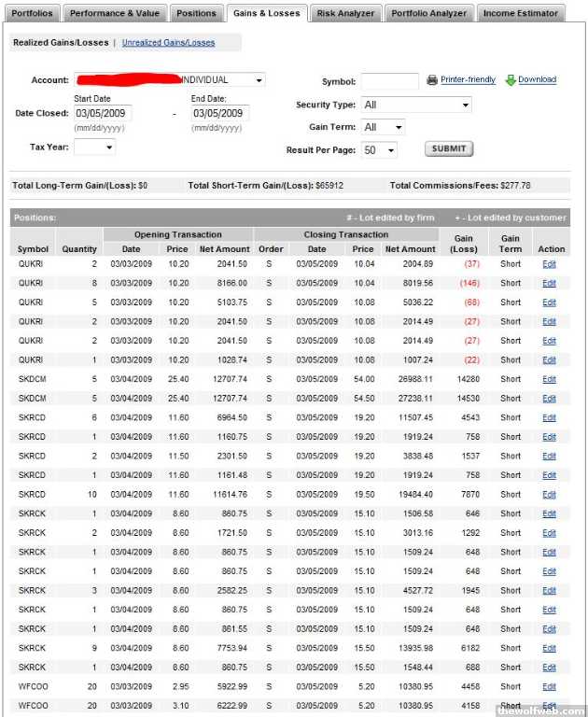Edit the first QUKRI lot row

[x=549, y=264]
